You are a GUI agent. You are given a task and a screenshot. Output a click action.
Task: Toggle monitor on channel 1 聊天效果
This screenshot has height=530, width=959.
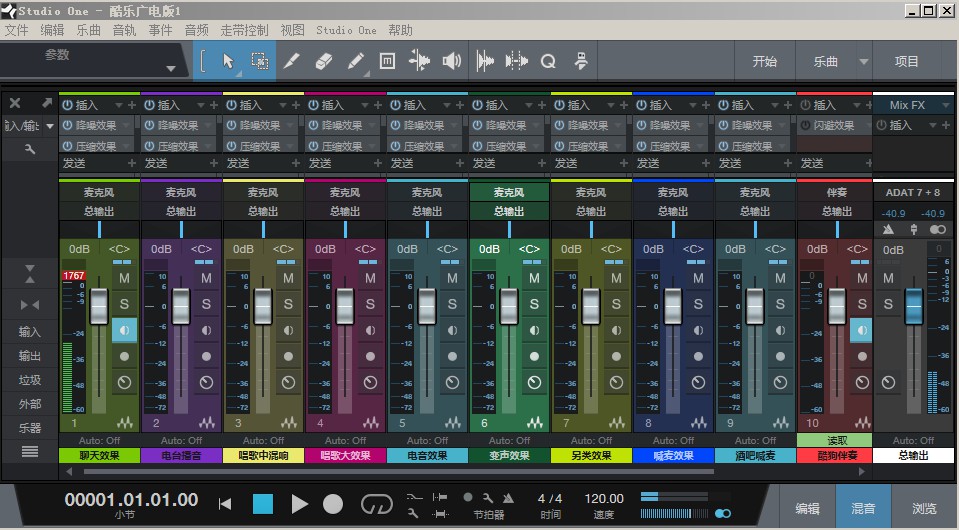pyautogui.click(x=125, y=329)
